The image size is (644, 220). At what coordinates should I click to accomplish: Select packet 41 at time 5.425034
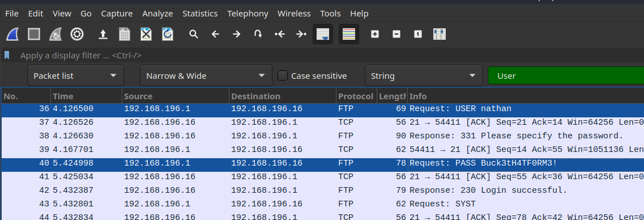[322, 177]
